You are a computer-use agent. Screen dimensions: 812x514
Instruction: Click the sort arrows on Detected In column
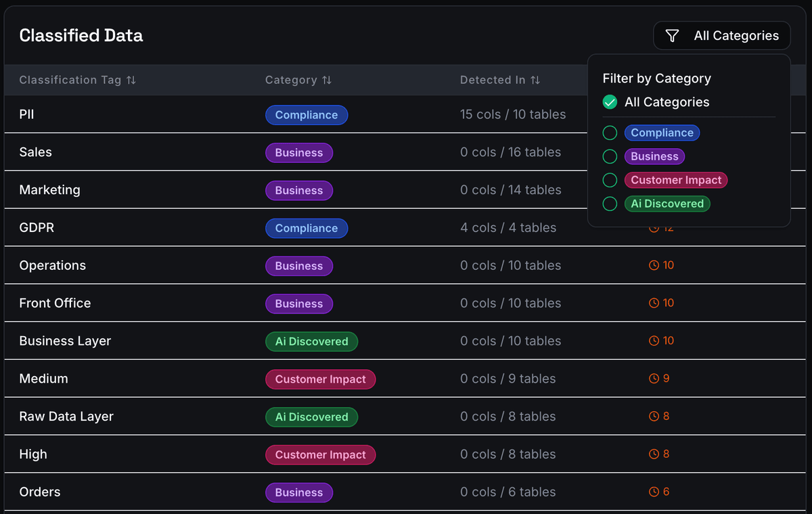pyautogui.click(x=536, y=80)
